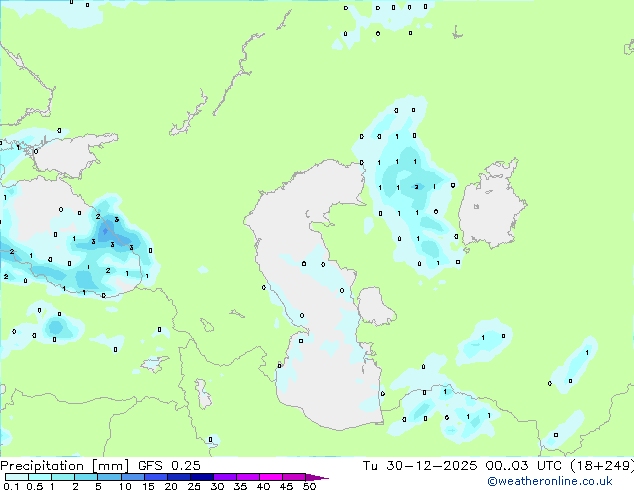Click the 45–50 mm legend swatch
Viewport: 634px width, 490px height.
point(294,477)
